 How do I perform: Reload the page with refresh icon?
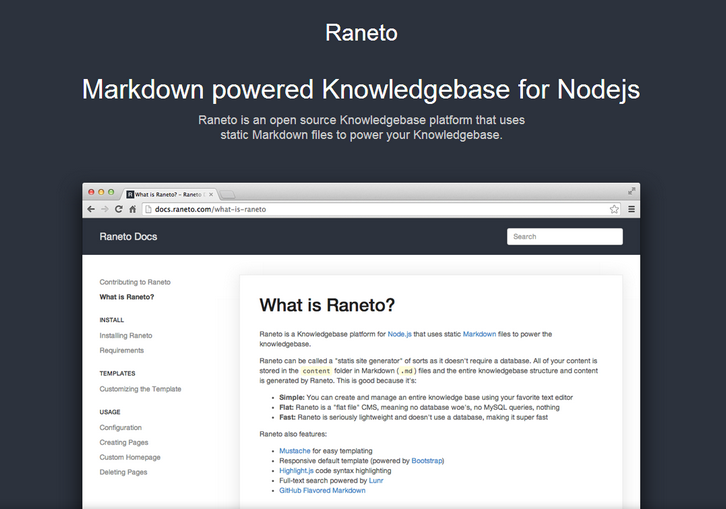(x=118, y=209)
